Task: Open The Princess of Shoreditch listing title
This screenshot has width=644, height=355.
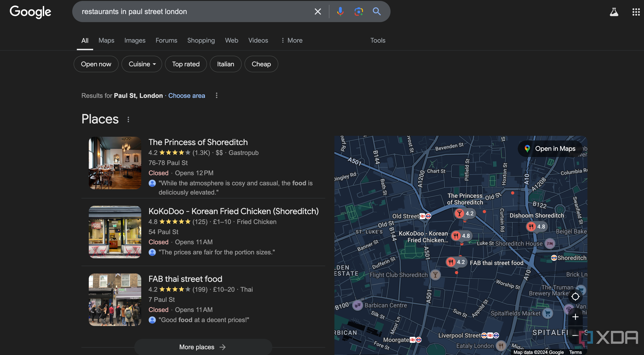Action: click(198, 142)
